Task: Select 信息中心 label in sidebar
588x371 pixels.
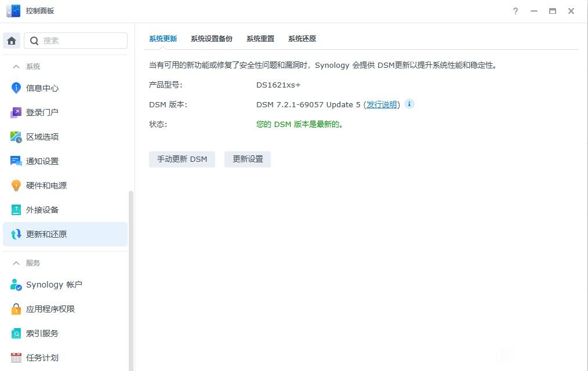Action: click(42, 88)
